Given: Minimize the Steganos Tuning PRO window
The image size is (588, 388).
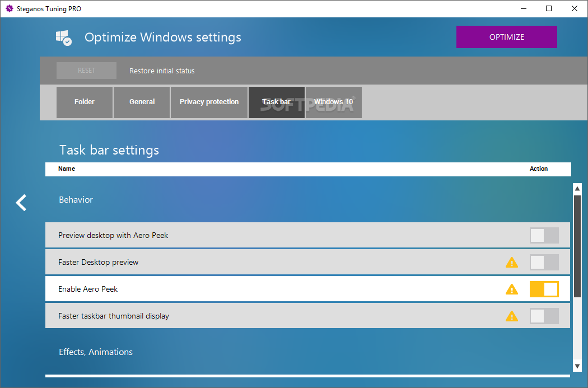Looking at the screenshot, I should [x=524, y=8].
